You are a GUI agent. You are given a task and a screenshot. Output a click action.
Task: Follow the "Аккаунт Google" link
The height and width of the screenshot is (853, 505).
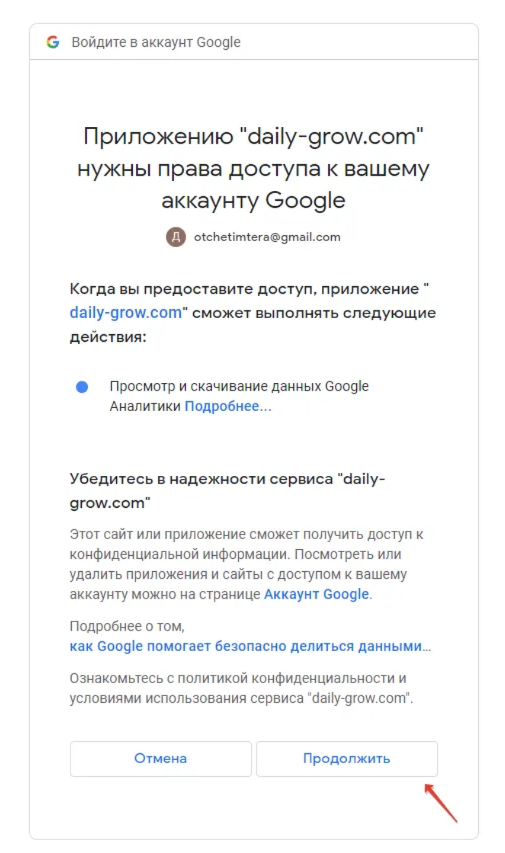(317, 594)
